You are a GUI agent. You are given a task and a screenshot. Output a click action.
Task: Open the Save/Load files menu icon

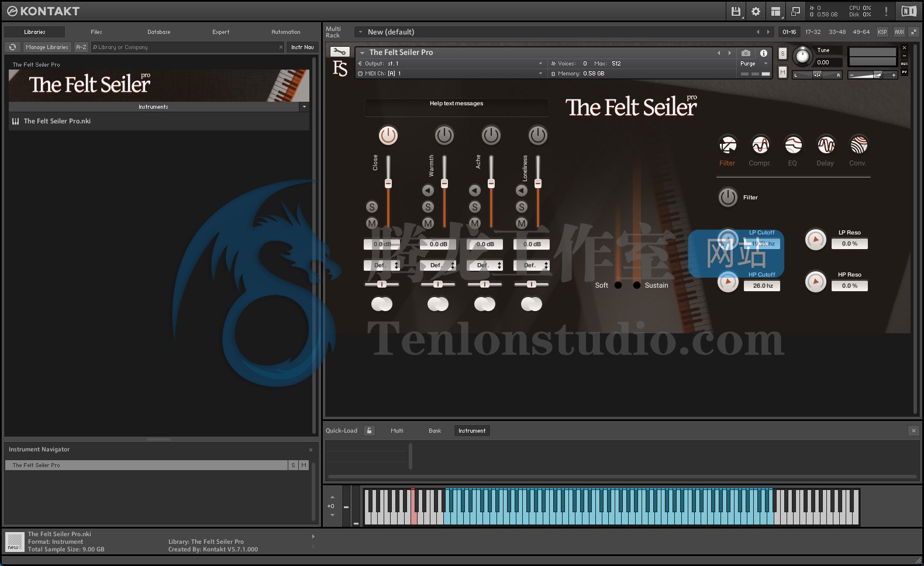[736, 11]
